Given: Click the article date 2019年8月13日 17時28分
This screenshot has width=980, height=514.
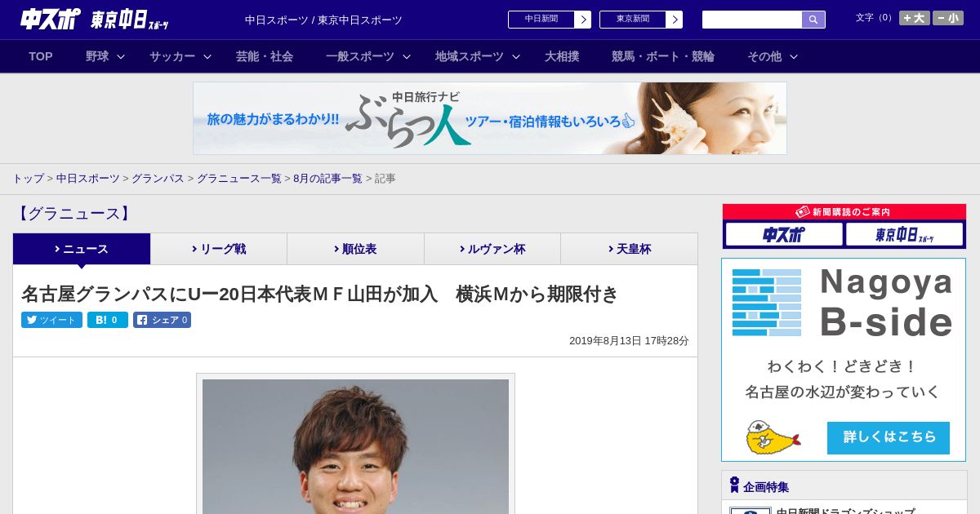Looking at the screenshot, I should tap(629, 341).
